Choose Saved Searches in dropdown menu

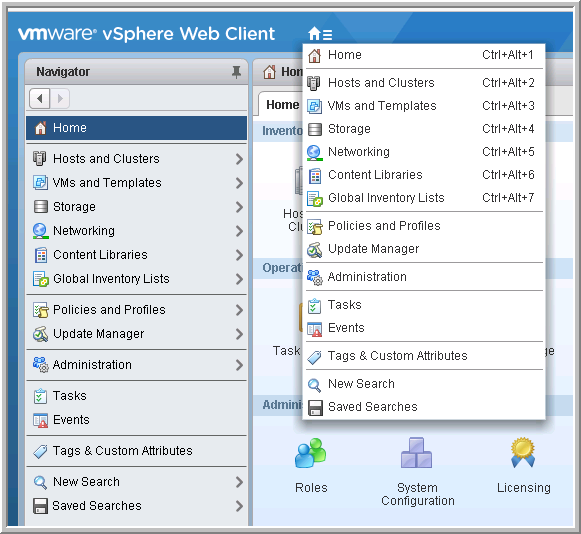(x=424, y=407)
